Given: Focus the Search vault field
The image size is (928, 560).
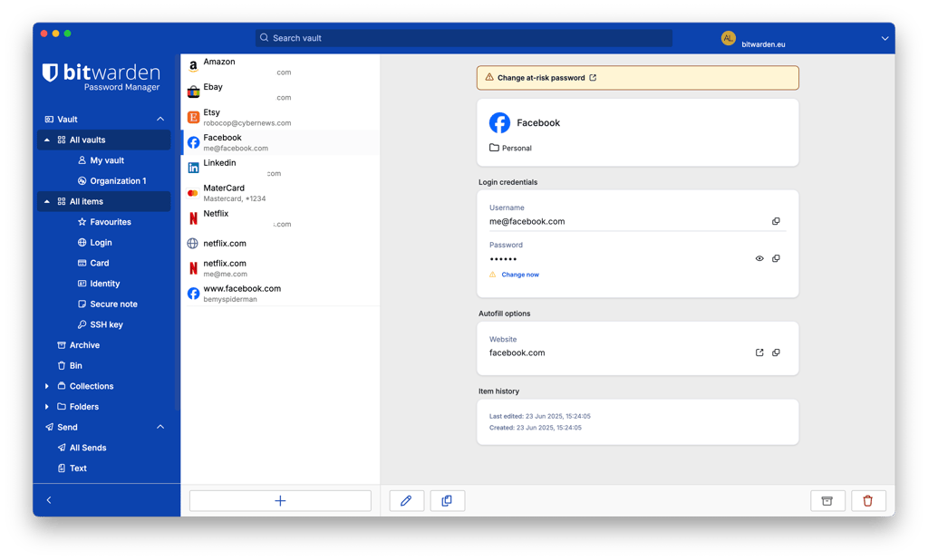Looking at the screenshot, I should click(x=464, y=38).
